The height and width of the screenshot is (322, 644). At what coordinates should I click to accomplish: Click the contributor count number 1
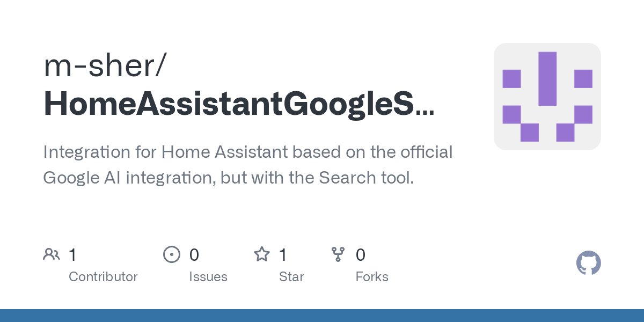72,254
